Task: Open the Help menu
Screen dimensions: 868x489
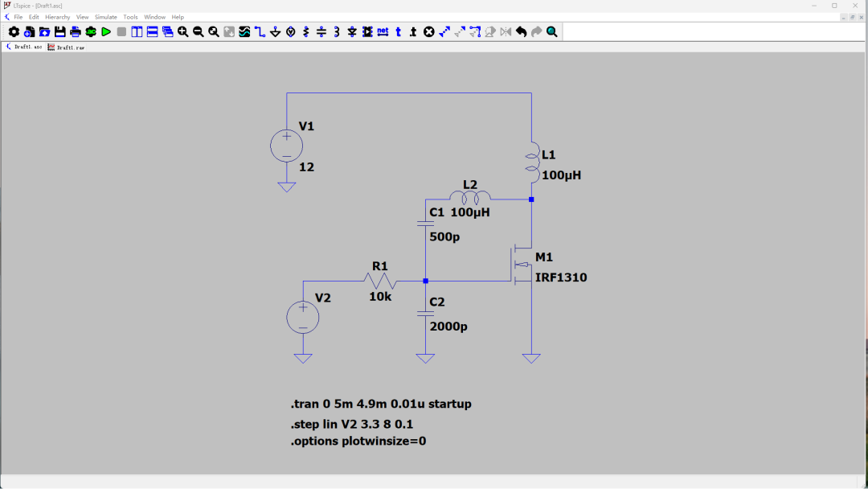Action: (x=178, y=17)
